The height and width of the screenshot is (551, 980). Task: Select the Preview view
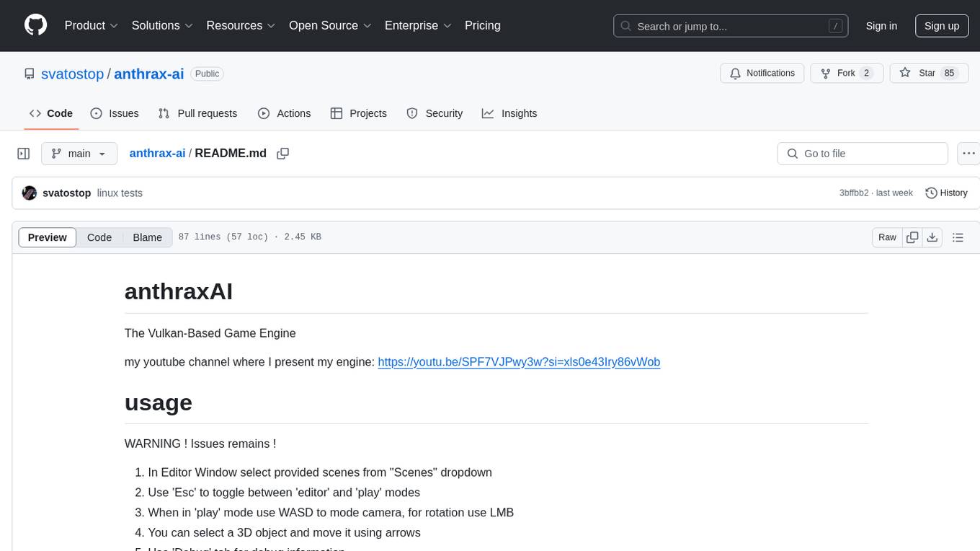coord(48,237)
